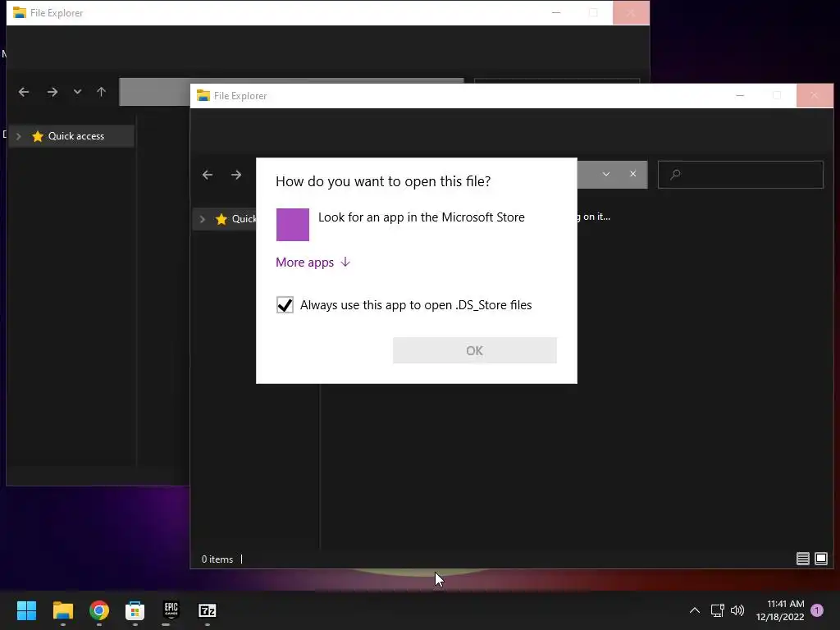Go back in the front File Explorer window
This screenshot has height=630, width=840.
click(x=208, y=175)
